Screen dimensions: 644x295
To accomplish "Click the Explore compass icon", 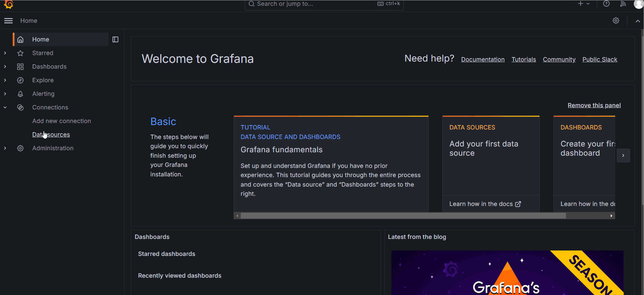I will pos(20,80).
